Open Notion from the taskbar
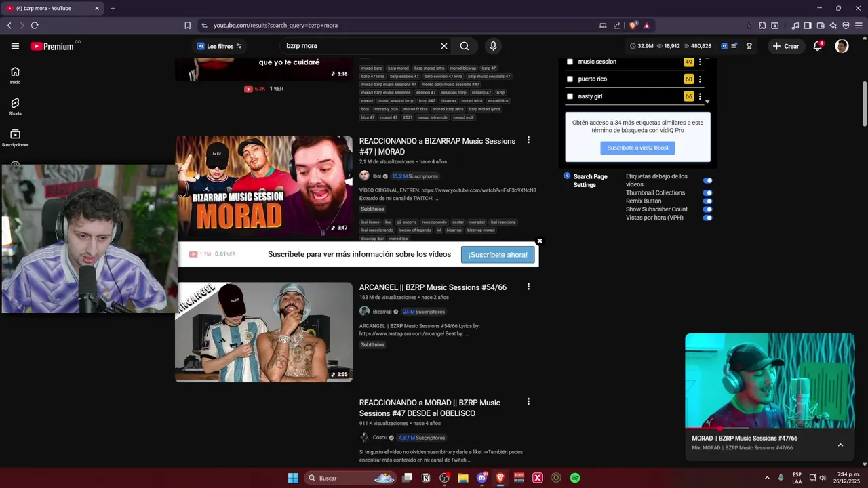Image resolution: width=868 pixels, height=488 pixels. point(426,478)
